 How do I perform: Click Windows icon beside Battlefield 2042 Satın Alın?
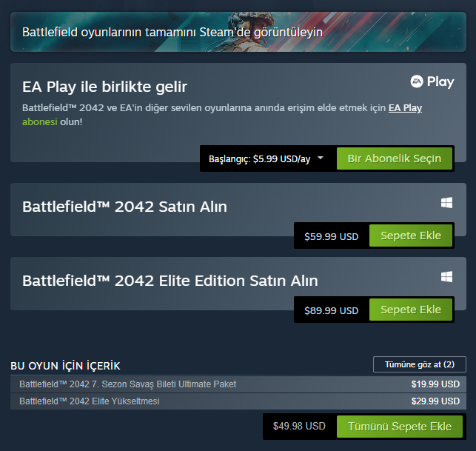click(x=446, y=203)
